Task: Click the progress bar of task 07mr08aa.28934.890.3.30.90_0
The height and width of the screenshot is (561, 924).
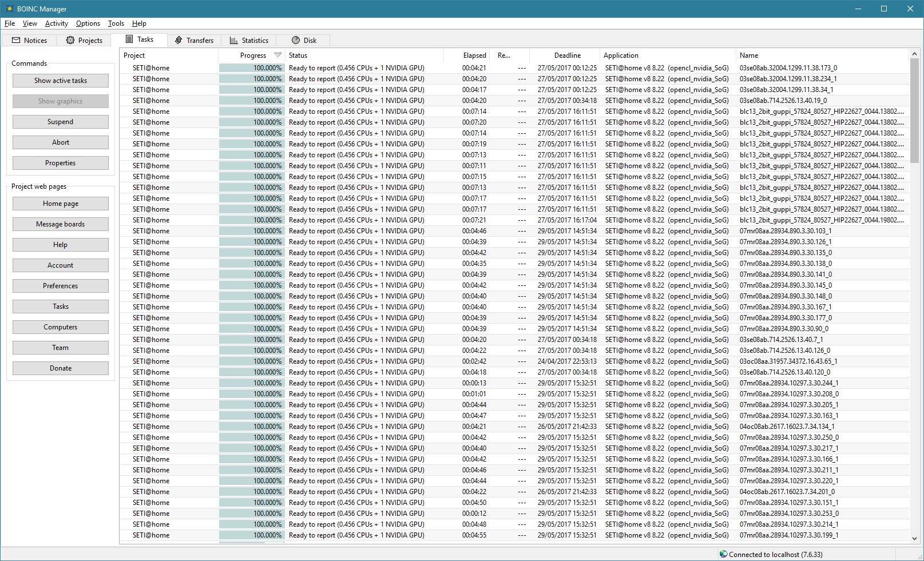Action: click(251, 329)
